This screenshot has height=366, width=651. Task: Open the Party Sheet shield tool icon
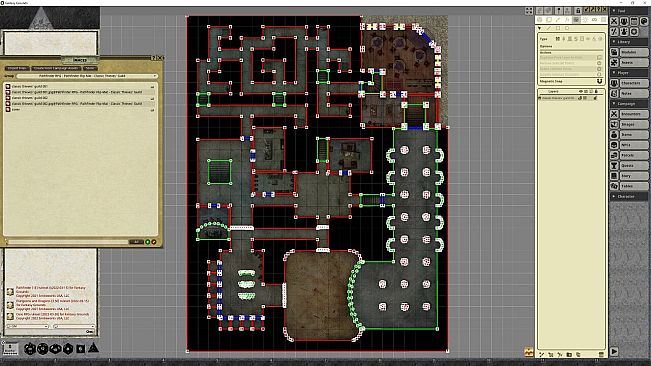click(x=624, y=21)
